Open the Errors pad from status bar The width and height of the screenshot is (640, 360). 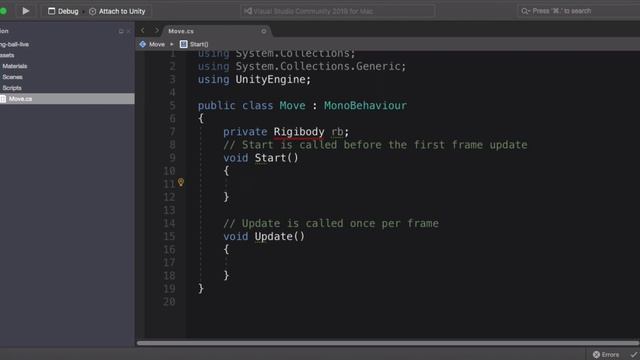606,355
